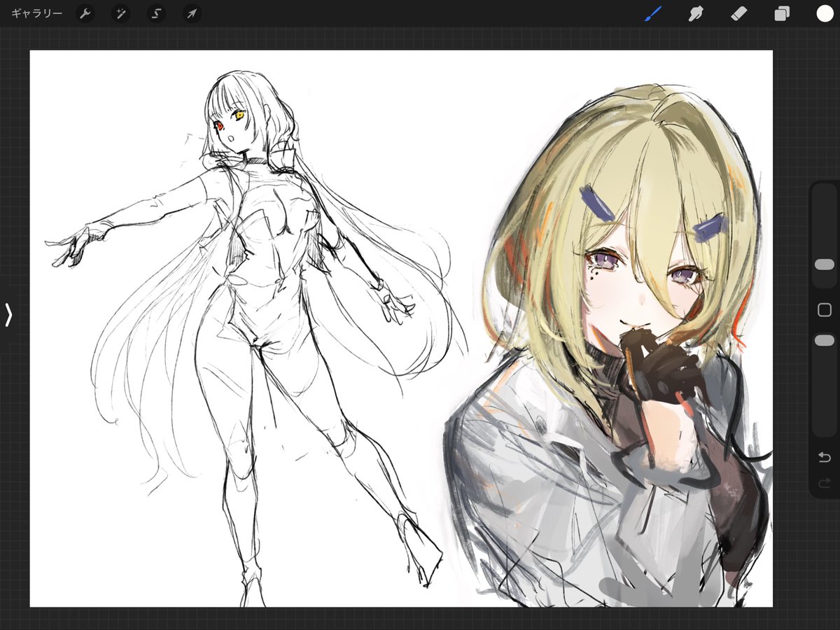Select the Selection S-shaped tool
This screenshot has width=840, height=630.
point(156,14)
